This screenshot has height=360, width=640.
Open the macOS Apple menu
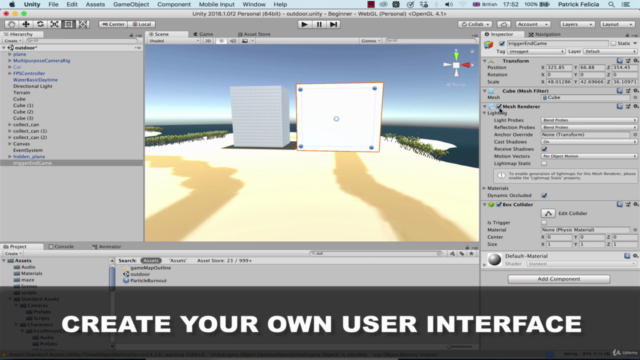click(12, 4)
